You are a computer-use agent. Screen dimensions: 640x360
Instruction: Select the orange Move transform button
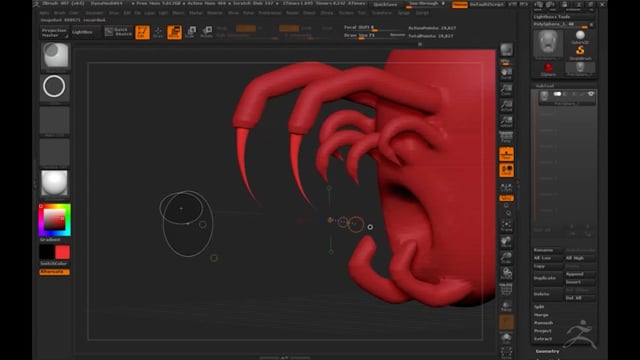point(174,32)
